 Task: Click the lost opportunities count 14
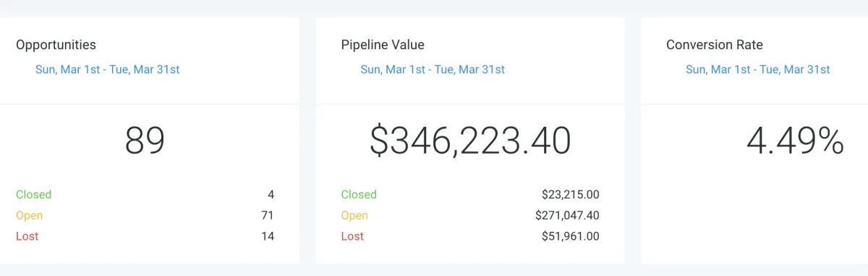(268, 236)
